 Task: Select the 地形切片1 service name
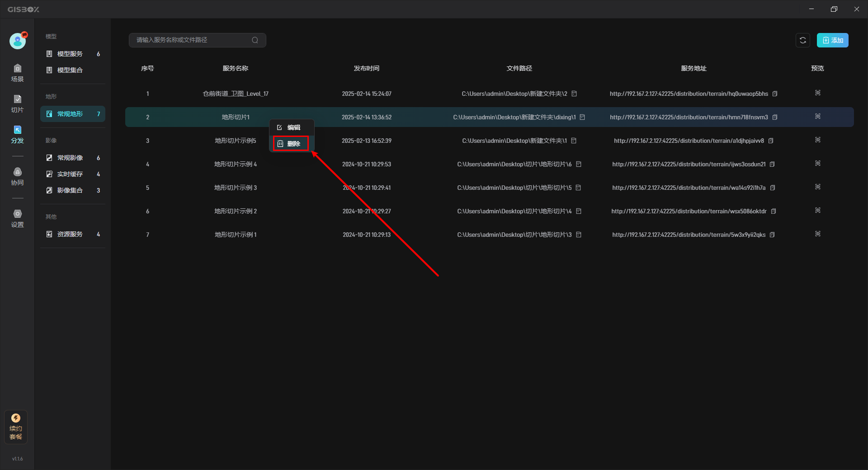pyautogui.click(x=236, y=117)
